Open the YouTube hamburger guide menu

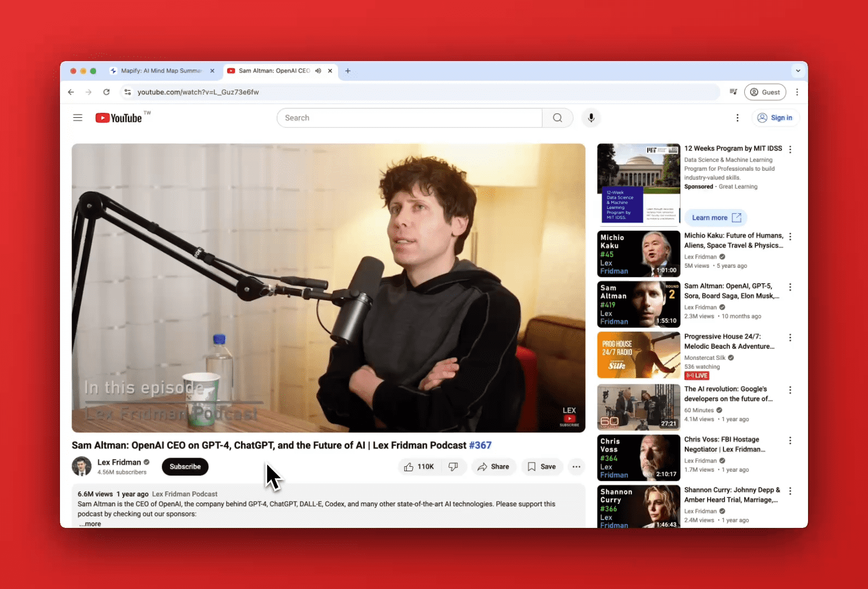click(x=78, y=118)
